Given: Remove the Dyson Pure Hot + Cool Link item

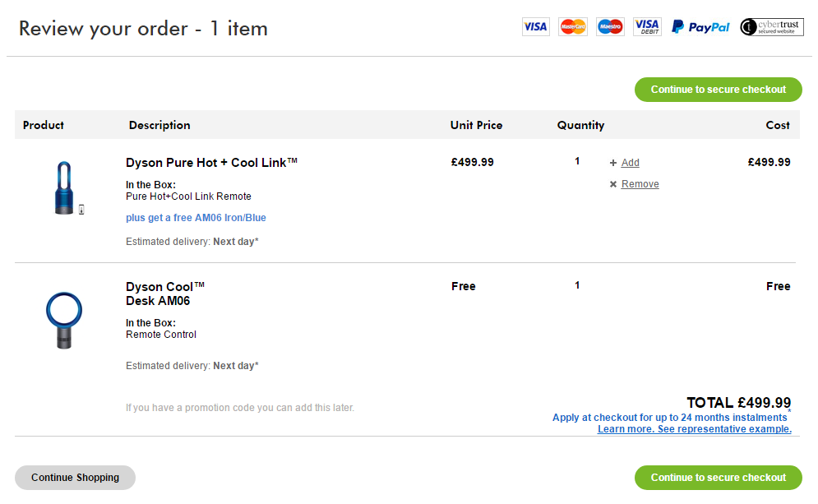Looking at the screenshot, I should click(640, 184).
